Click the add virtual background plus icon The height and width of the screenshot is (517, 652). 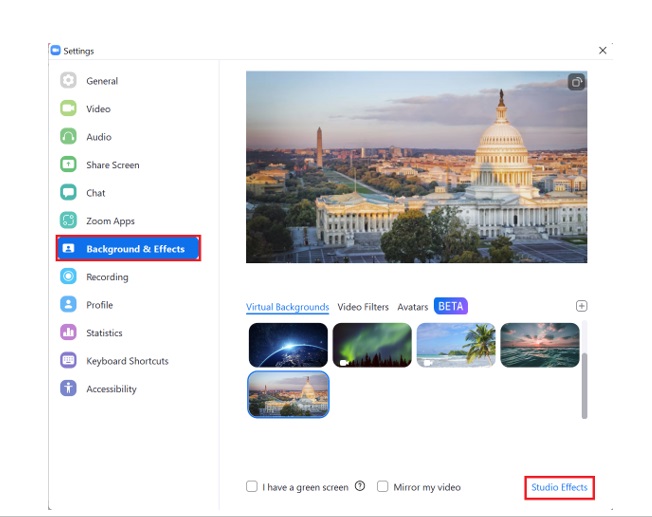coord(582,306)
